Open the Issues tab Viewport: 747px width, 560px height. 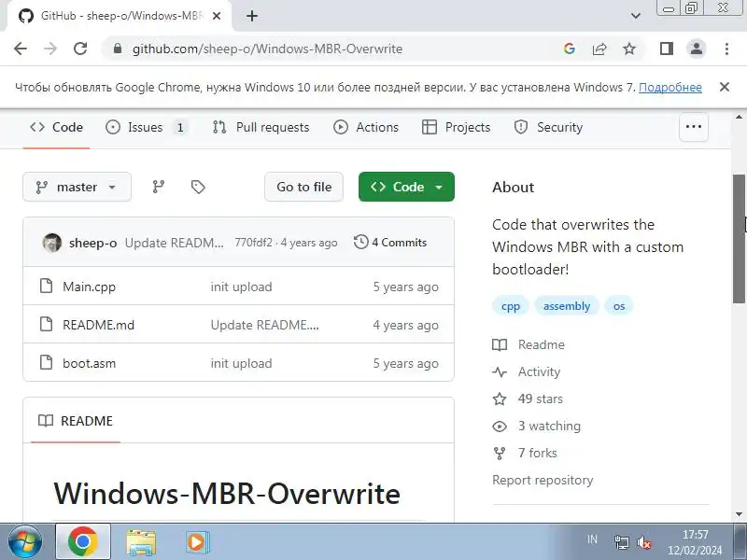[x=146, y=127]
